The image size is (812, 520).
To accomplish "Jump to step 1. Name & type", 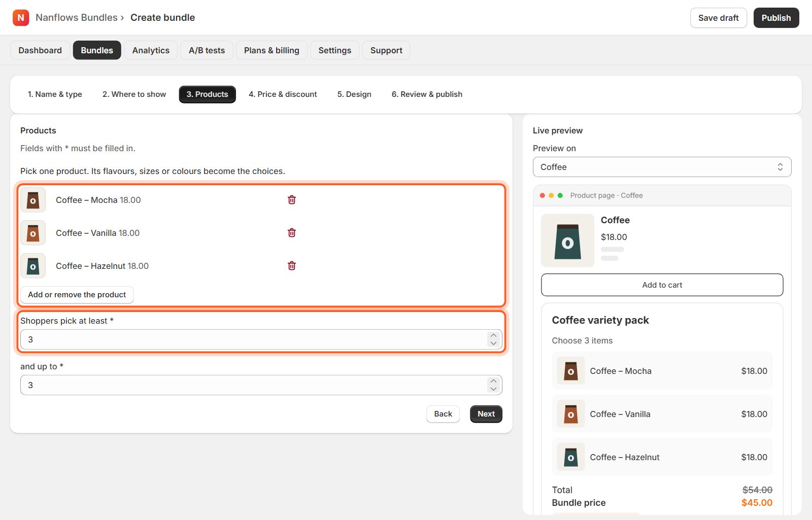I will [55, 94].
